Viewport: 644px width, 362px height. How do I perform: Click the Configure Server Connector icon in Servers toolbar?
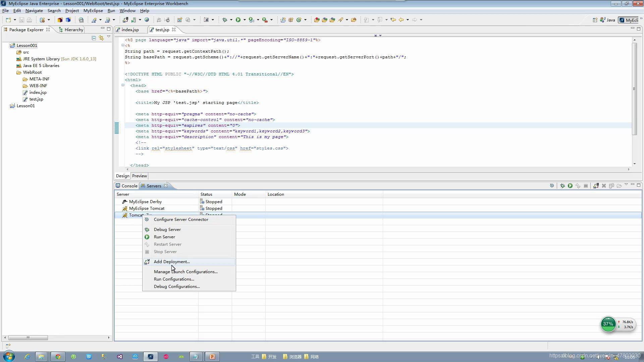click(x=552, y=186)
